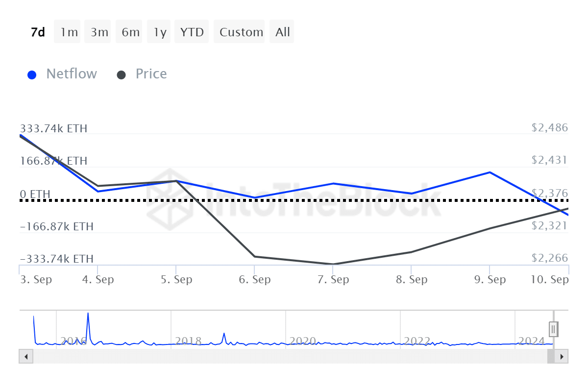Click the 2020 label in navigator

pyautogui.click(x=303, y=341)
